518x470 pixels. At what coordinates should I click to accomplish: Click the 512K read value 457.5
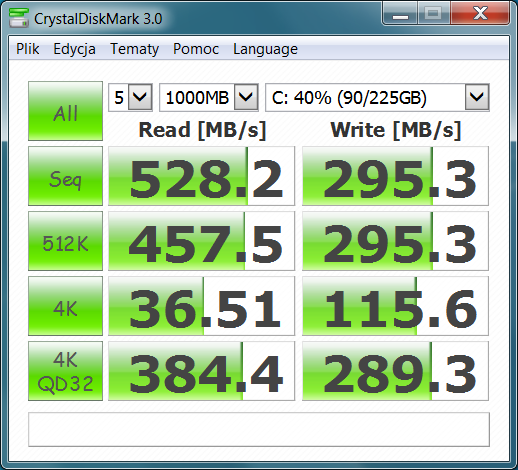[201, 241]
